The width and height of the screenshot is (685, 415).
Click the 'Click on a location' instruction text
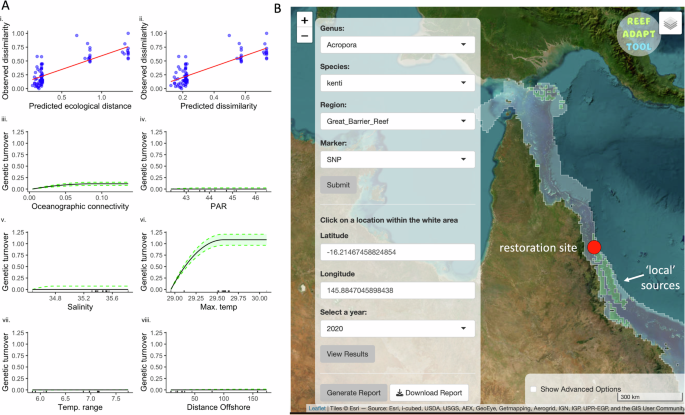(x=389, y=220)
